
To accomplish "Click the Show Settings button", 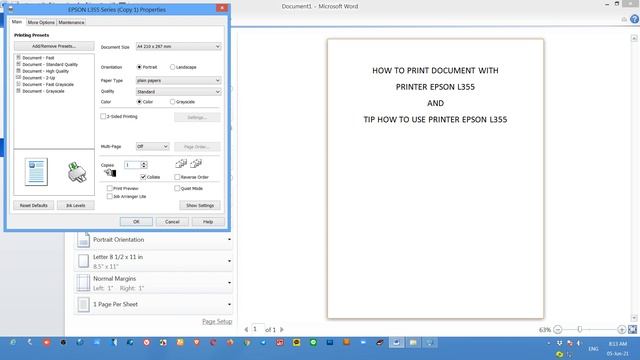I will click(200, 205).
